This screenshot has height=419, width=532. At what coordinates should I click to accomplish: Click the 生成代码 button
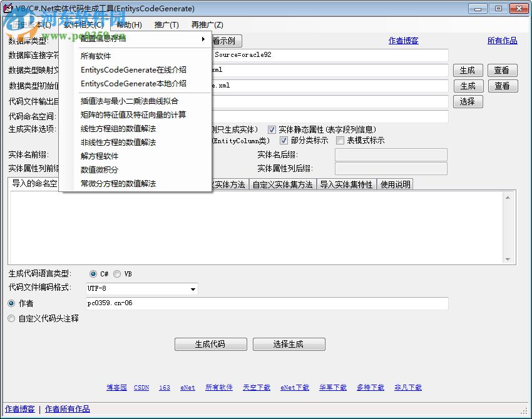tap(210, 344)
